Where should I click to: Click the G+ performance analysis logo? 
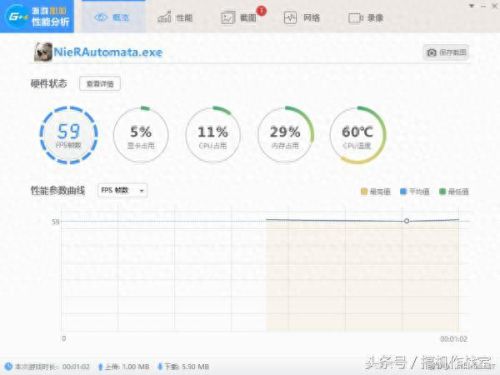pyautogui.click(x=37, y=16)
